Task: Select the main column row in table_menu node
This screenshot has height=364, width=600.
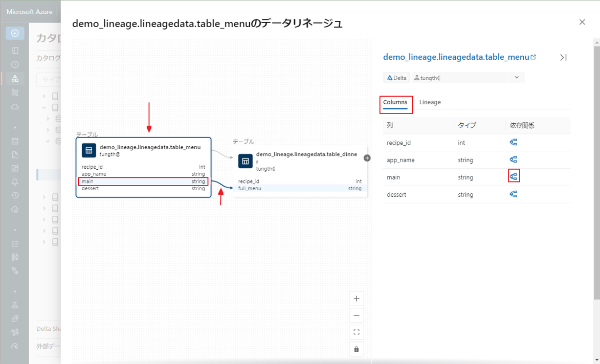Action: [143, 181]
